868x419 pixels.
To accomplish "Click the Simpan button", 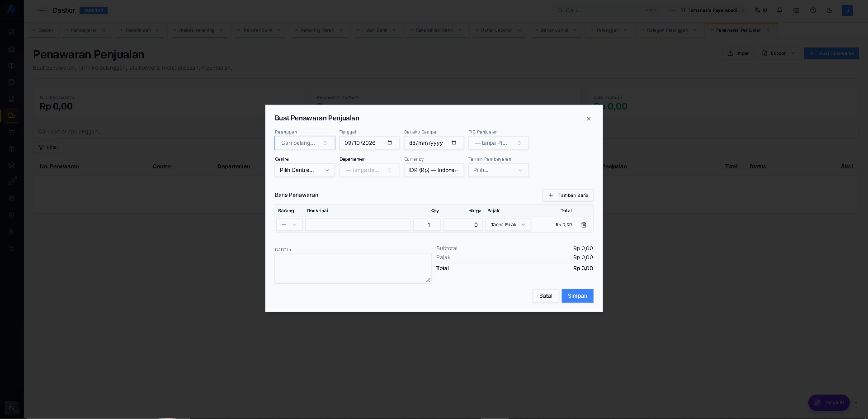I will point(577,296).
